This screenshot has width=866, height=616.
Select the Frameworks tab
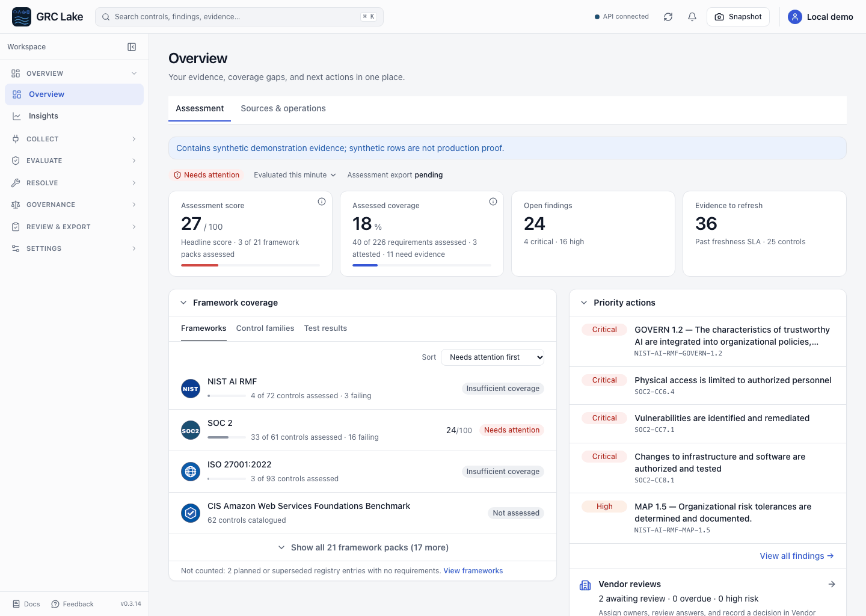(x=204, y=328)
